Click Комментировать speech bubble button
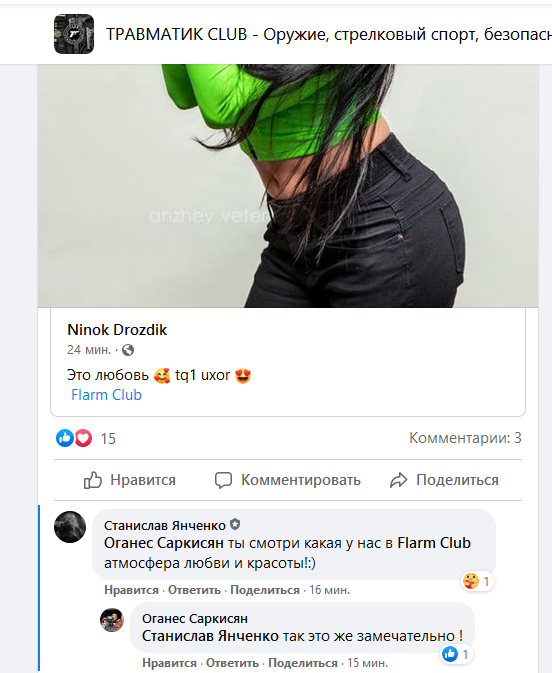The height and width of the screenshot is (673, 552). [x=288, y=480]
